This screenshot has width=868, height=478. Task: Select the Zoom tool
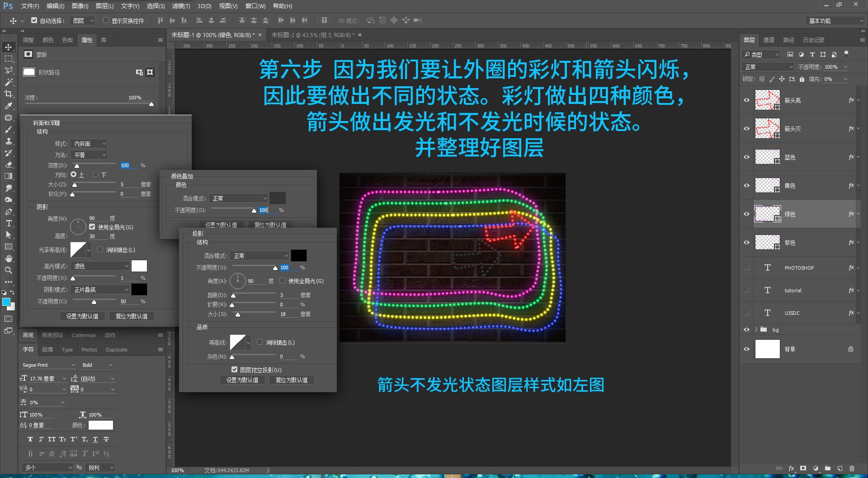[9, 270]
